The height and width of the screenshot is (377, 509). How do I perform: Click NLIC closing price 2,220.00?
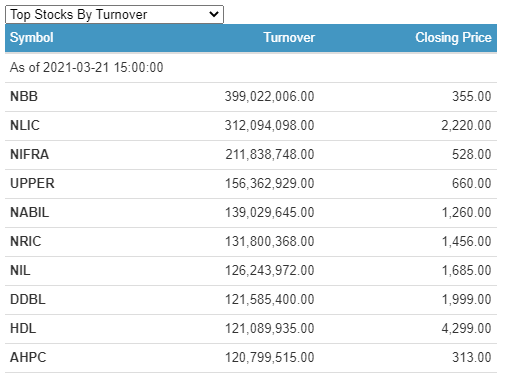tap(466, 126)
